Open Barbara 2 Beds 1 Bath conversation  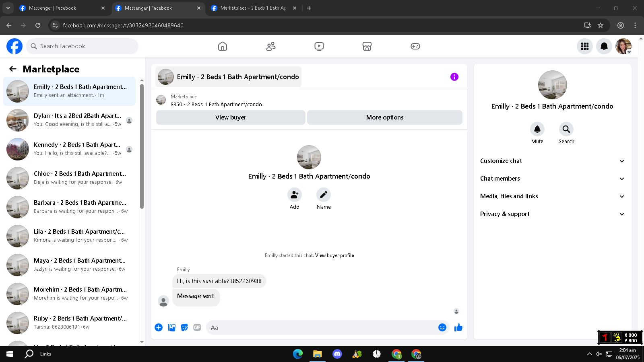click(69, 207)
